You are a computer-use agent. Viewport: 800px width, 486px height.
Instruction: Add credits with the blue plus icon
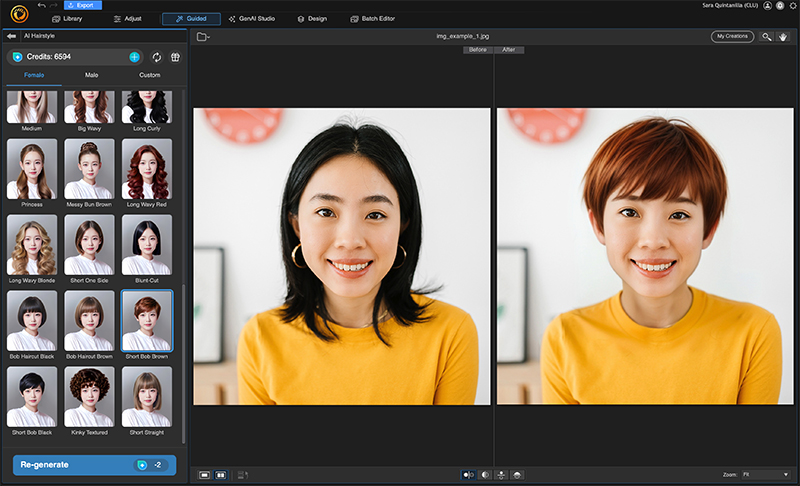click(134, 57)
